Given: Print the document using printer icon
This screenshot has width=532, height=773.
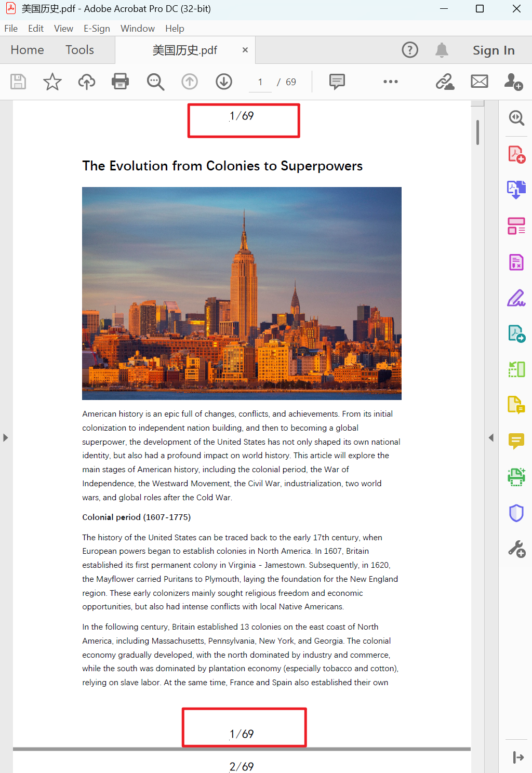Looking at the screenshot, I should [120, 82].
